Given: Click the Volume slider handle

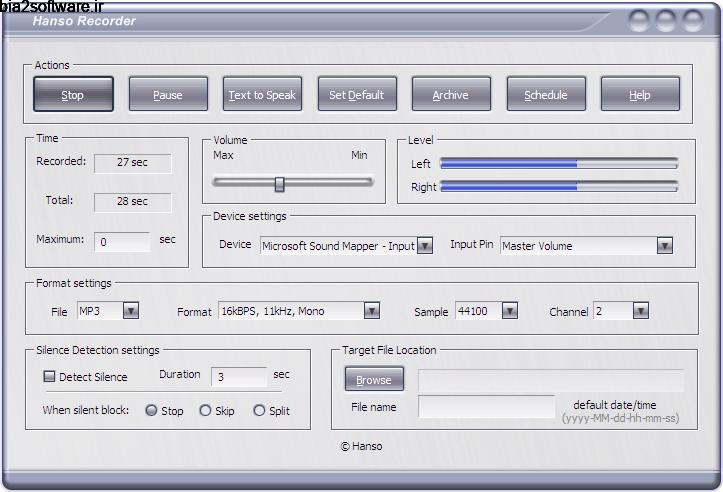Looking at the screenshot, I should [x=279, y=184].
